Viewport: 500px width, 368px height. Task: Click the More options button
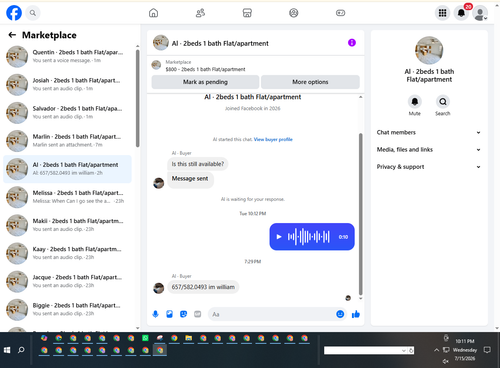click(x=310, y=82)
